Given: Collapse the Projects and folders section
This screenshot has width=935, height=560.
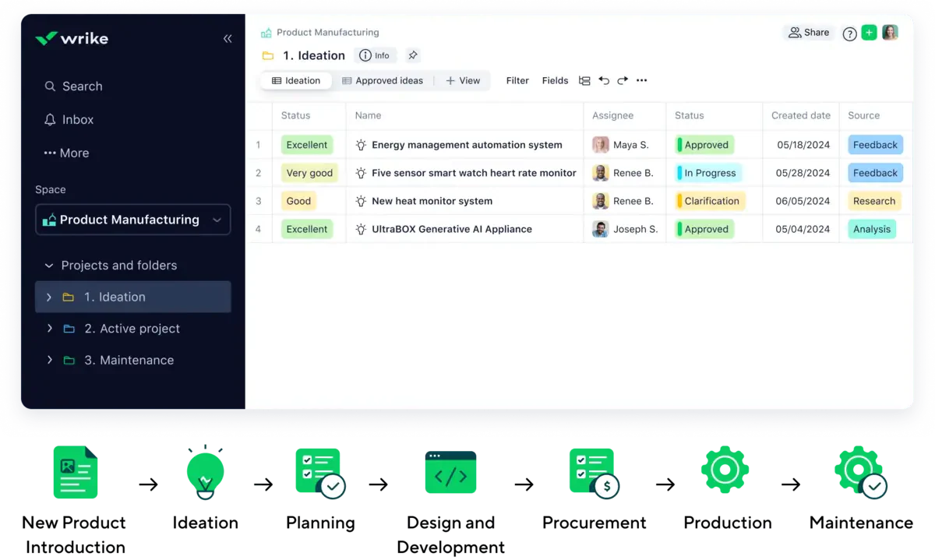Looking at the screenshot, I should [x=49, y=266].
